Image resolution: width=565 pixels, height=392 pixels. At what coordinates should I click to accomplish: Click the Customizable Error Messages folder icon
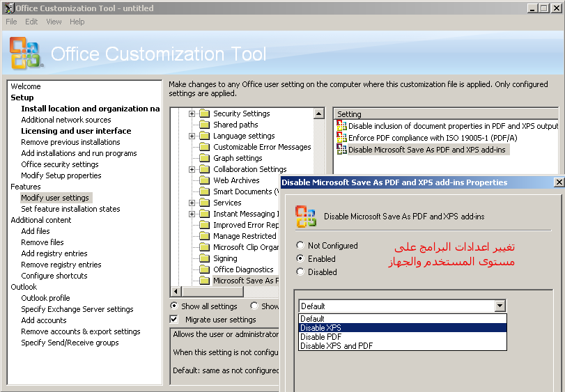coord(205,147)
